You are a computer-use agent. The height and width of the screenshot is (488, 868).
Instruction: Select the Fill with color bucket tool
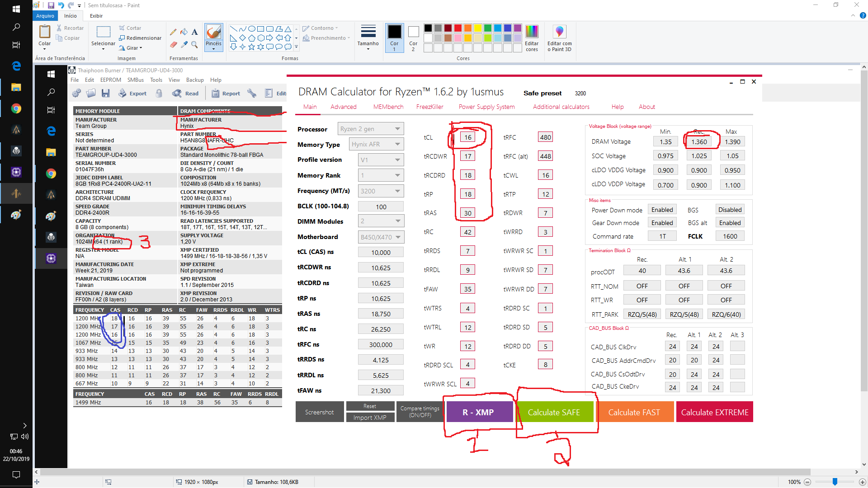(184, 32)
